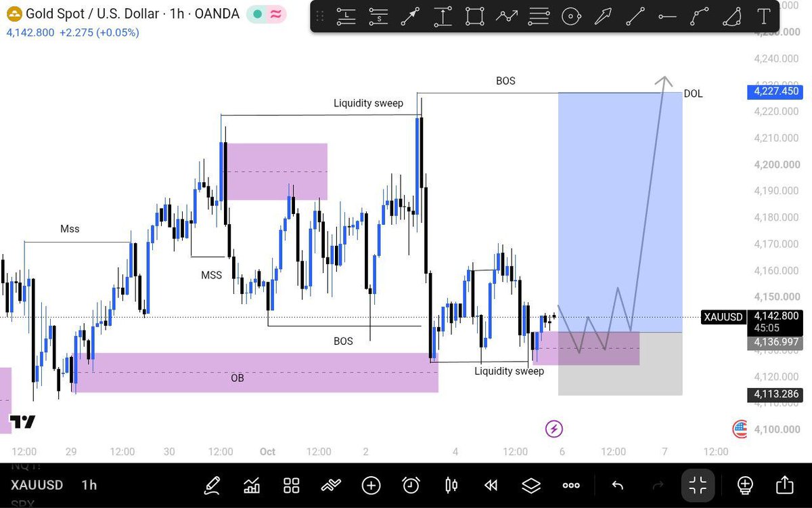Viewport: 812px width, 508px height.
Task: Create an alert with the clock icon
Action: 411,485
